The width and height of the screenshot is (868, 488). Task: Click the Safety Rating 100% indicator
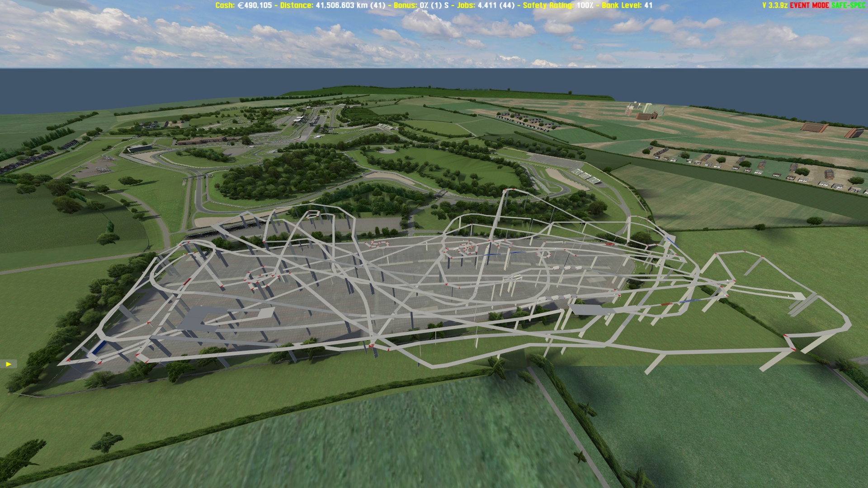pos(559,5)
